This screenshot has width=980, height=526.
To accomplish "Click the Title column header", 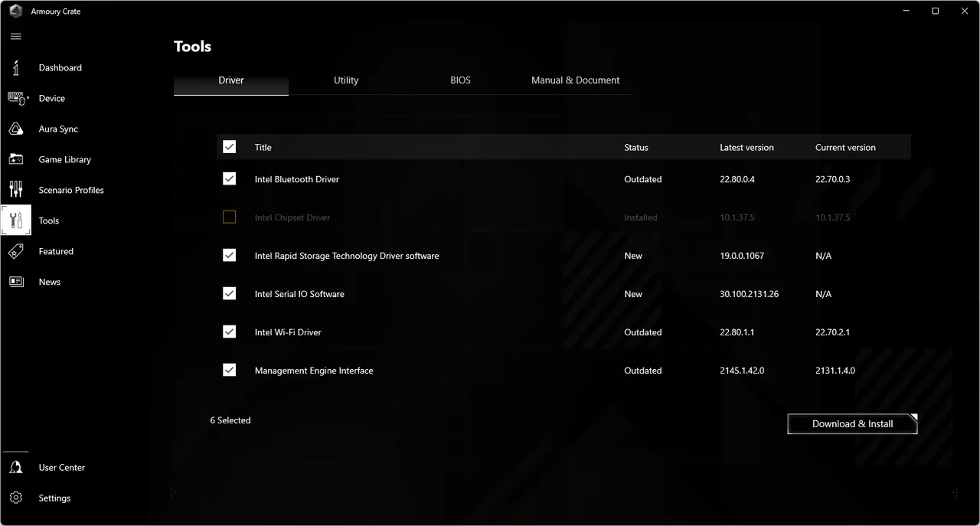I will (x=263, y=147).
